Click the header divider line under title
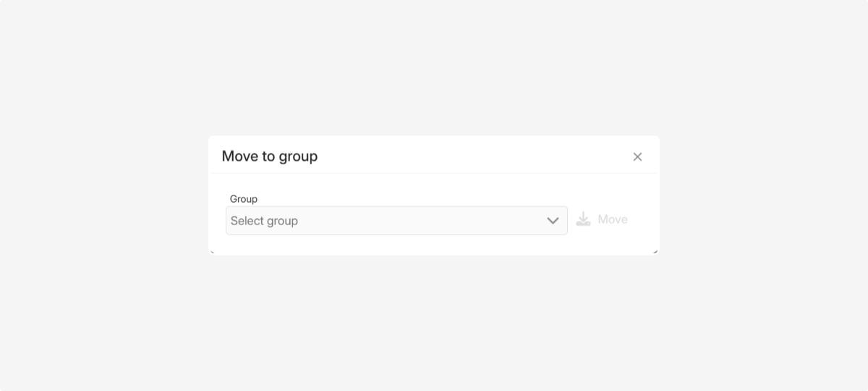868x391 pixels. tap(434, 173)
